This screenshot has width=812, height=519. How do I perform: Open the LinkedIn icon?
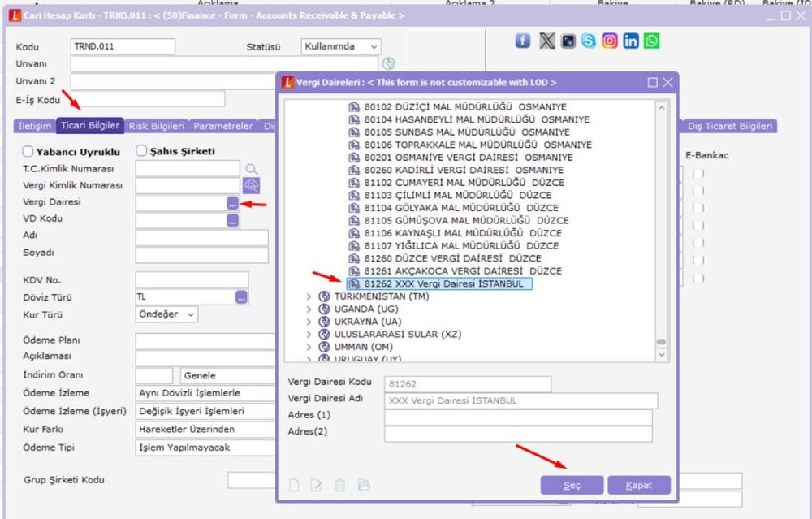coord(631,41)
